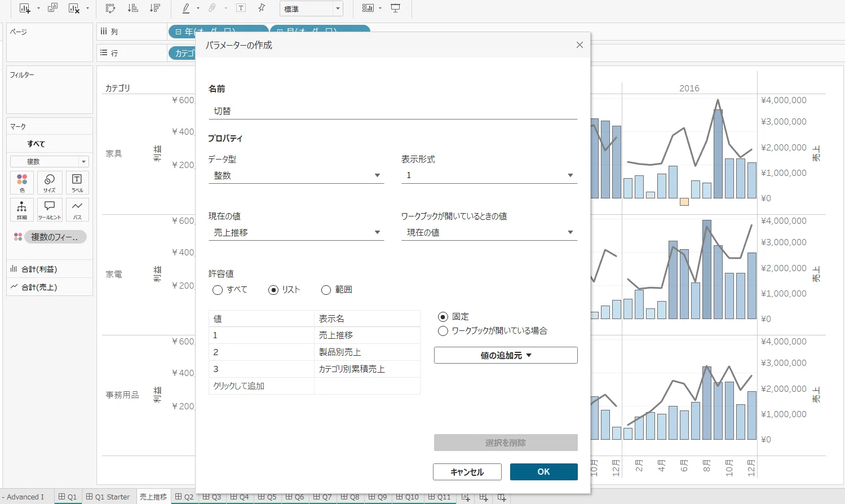The image size is (845, 504).
Task: Click the 事務用品 category row label
Action: click(x=122, y=395)
